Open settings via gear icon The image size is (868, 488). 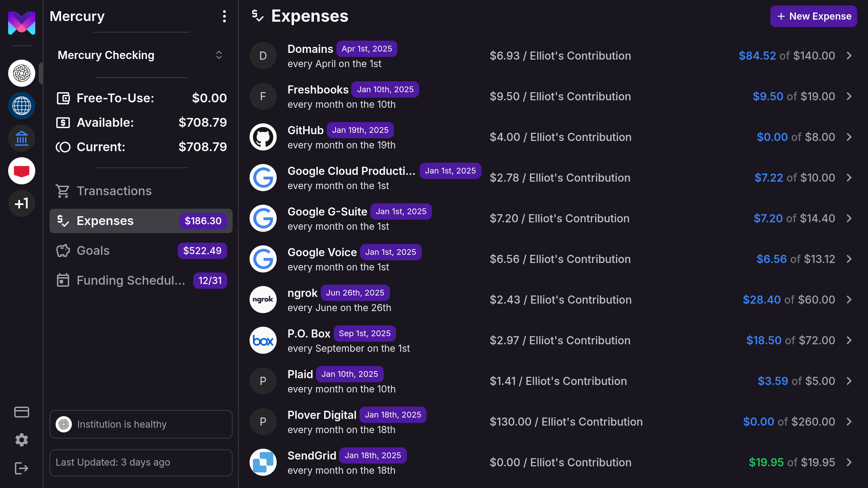coord(22,440)
